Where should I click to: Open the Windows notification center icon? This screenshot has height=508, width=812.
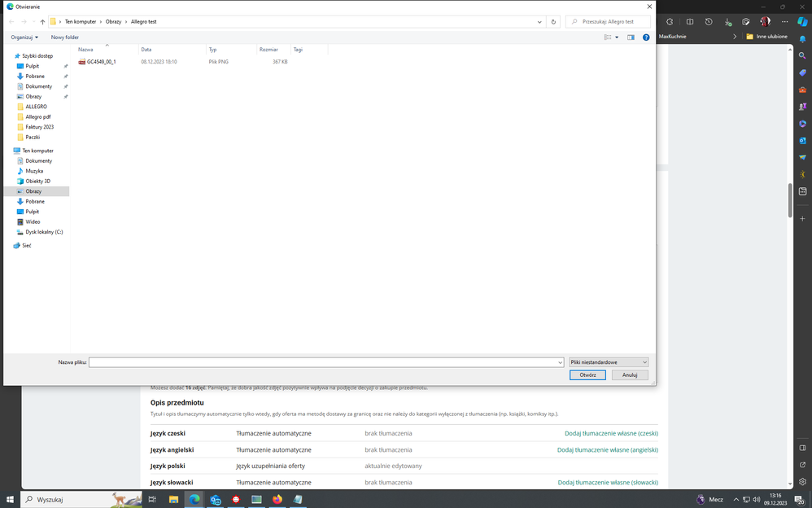800,500
